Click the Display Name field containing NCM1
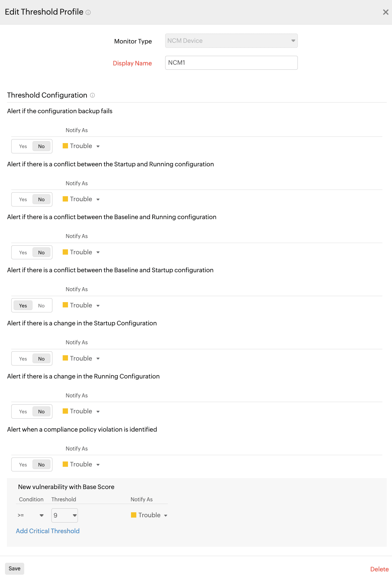 click(x=231, y=62)
